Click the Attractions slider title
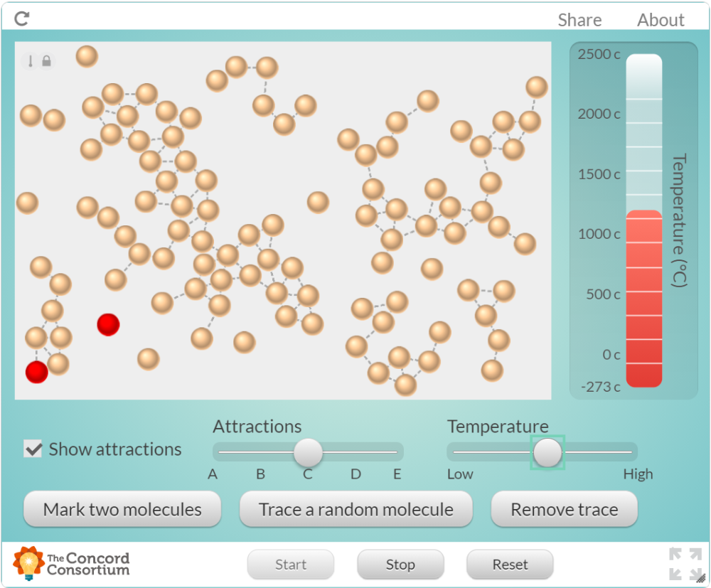Viewport: 711px width, 588px height. [x=257, y=427]
